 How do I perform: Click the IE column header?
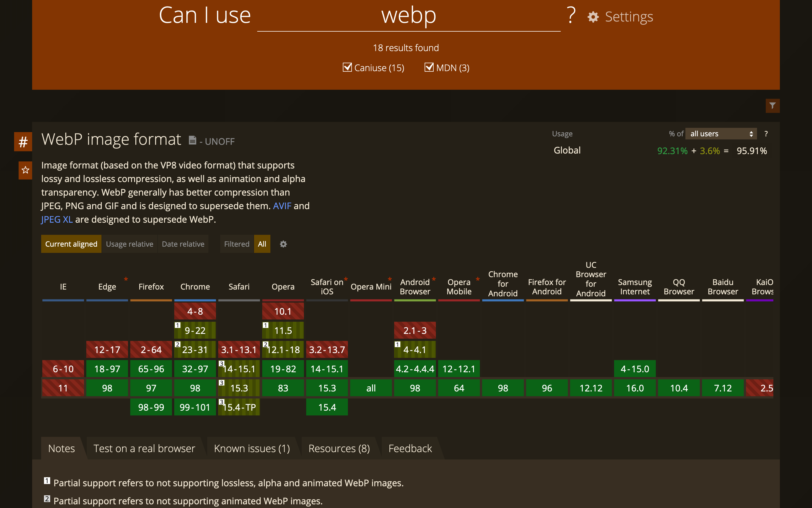click(63, 286)
